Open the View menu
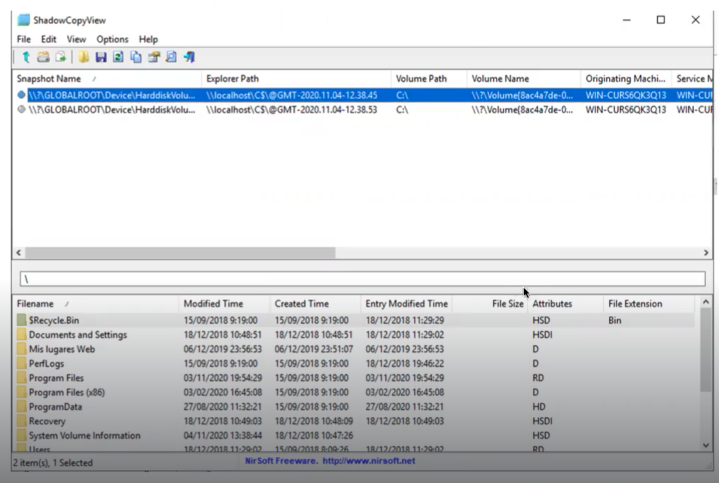The width and height of the screenshot is (719, 483). click(76, 39)
